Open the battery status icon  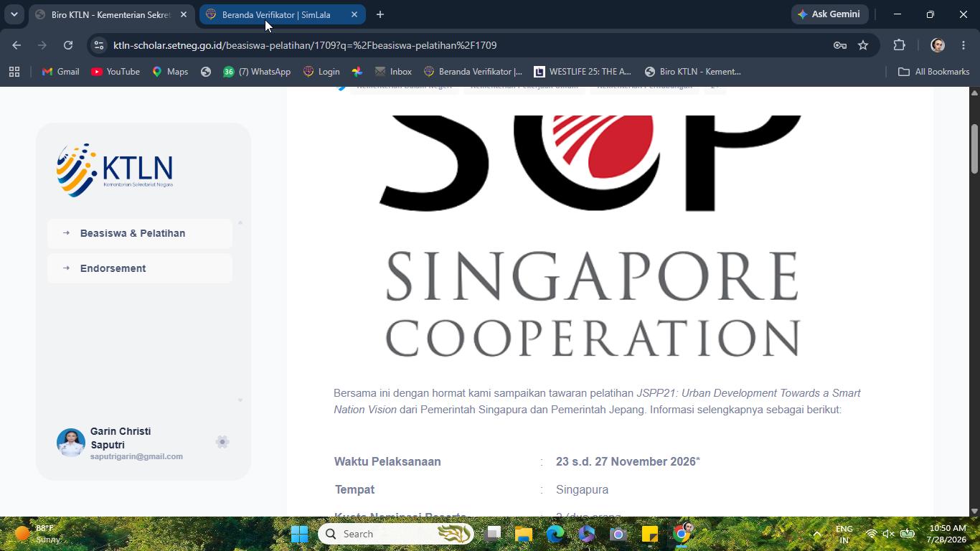(908, 534)
